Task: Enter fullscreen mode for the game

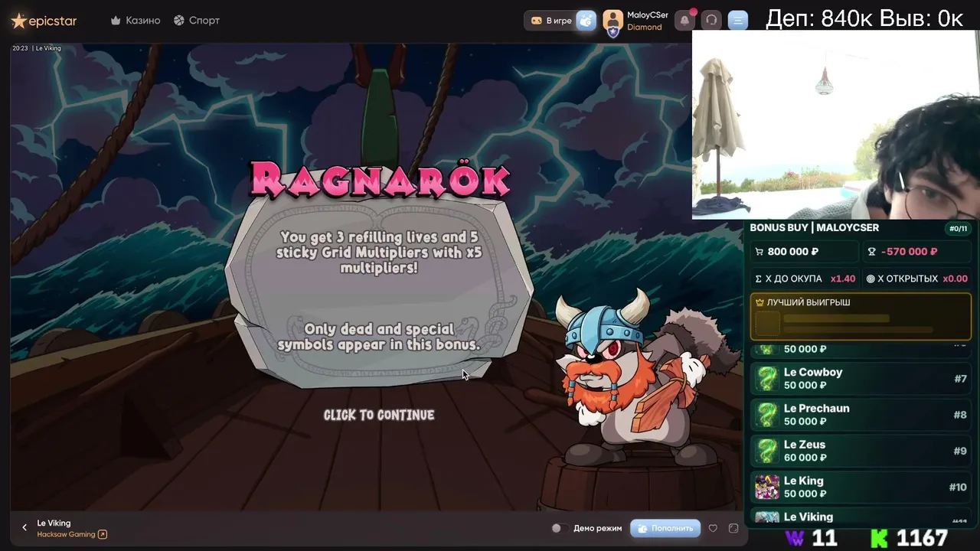Action: [x=733, y=528]
